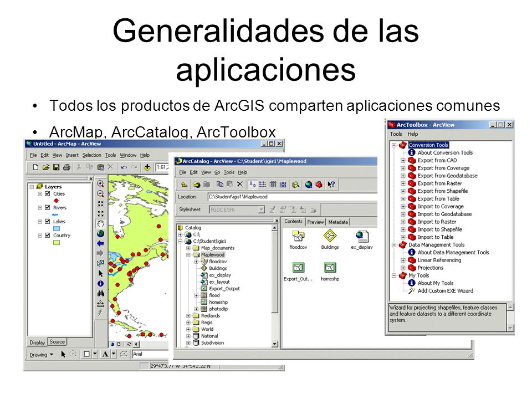Click the Lakes blue fill swatch

[57, 229]
